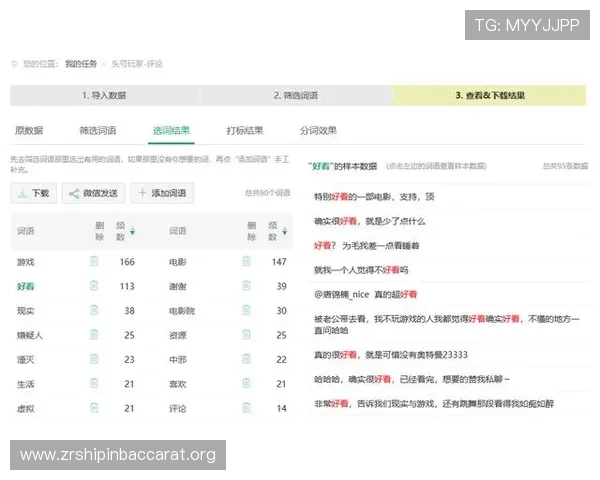This screenshot has width=600, height=480.
Task: Select the word 嫌疑人
Action: 29,335
